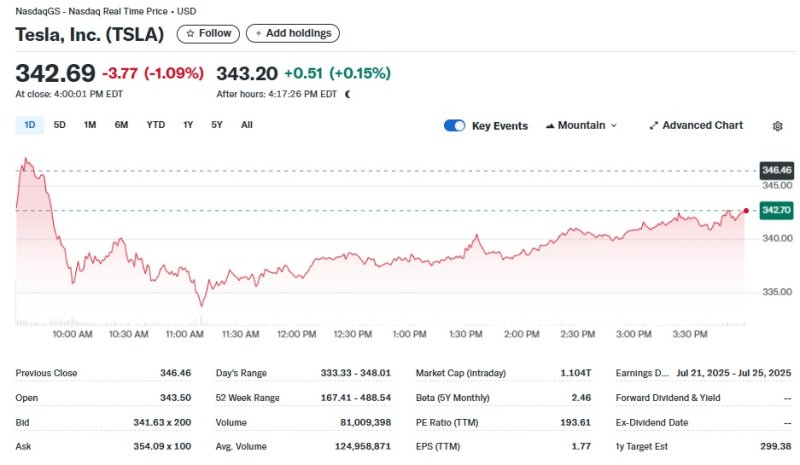The width and height of the screenshot is (800, 465).
Task: Click the Advanced Chart expand arrows icon
Action: click(x=654, y=126)
